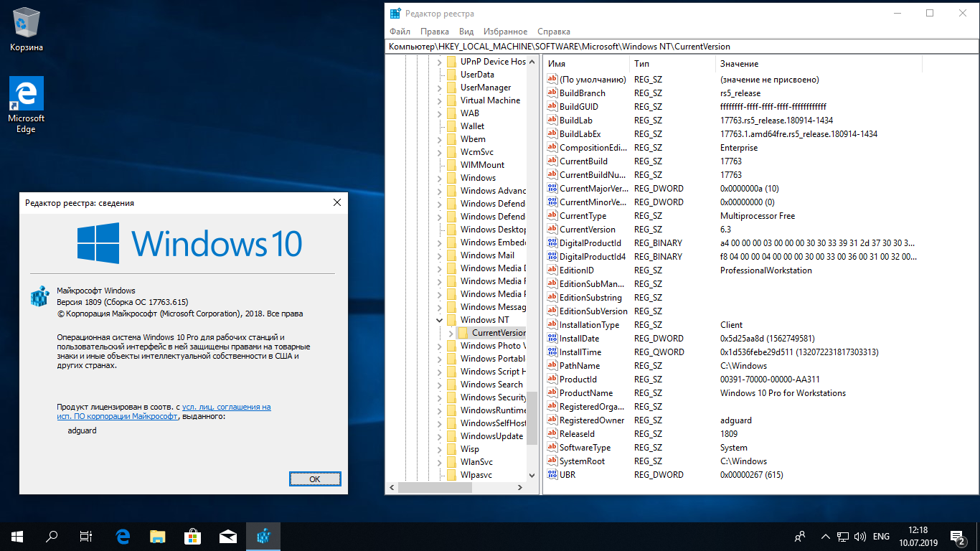Expand the Wisp tree node
Viewport: 980px width, 551px height.
pos(440,449)
